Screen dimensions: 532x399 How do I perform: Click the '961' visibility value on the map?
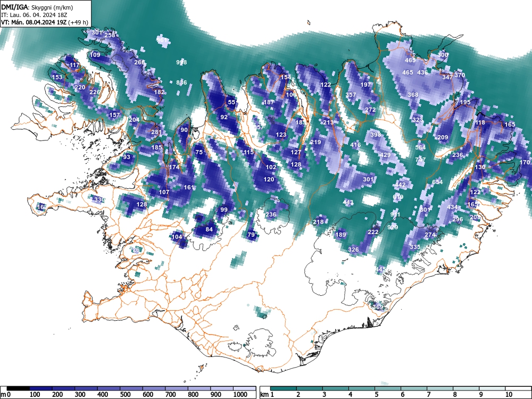tap(162, 40)
